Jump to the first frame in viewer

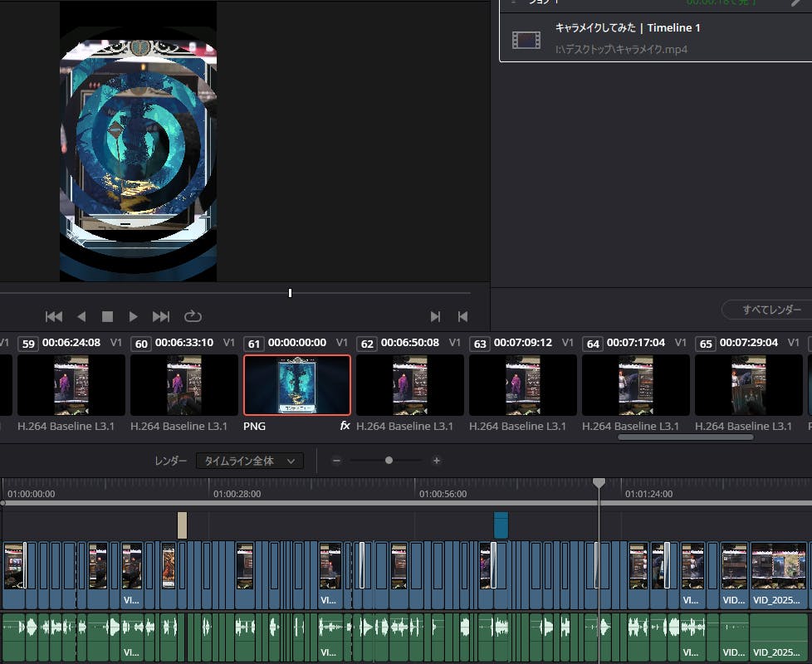click(x=53, y=316)
